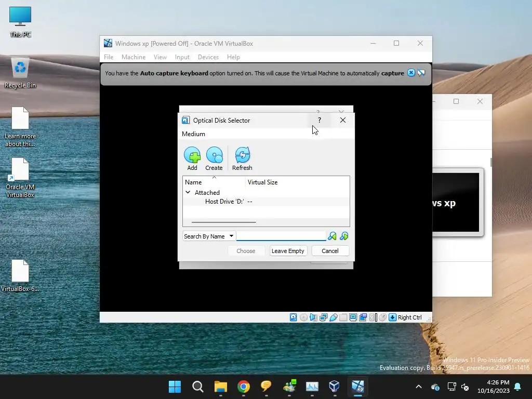The image size is (532, 399).
Task: Click the Cancel button in dialog
Action: (330, 251)
